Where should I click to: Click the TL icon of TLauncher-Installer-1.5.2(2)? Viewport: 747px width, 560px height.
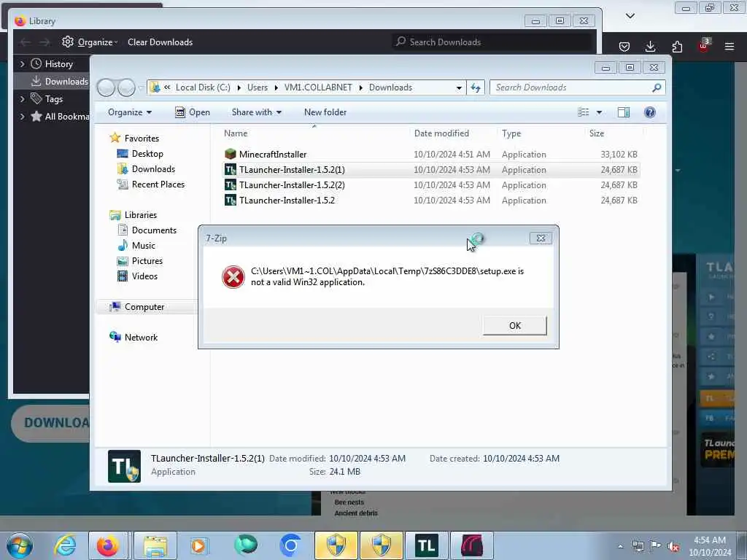click(230, 184)
